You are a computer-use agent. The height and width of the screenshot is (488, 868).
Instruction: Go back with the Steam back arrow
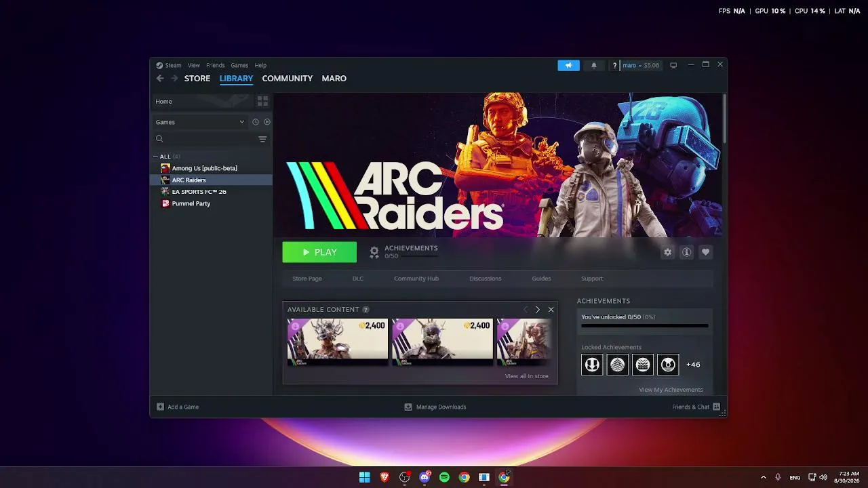[x=160, y=79]
